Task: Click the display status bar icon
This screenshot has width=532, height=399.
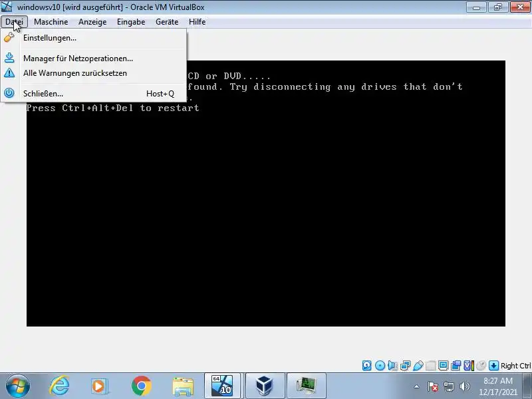Action: pos(443,365)
